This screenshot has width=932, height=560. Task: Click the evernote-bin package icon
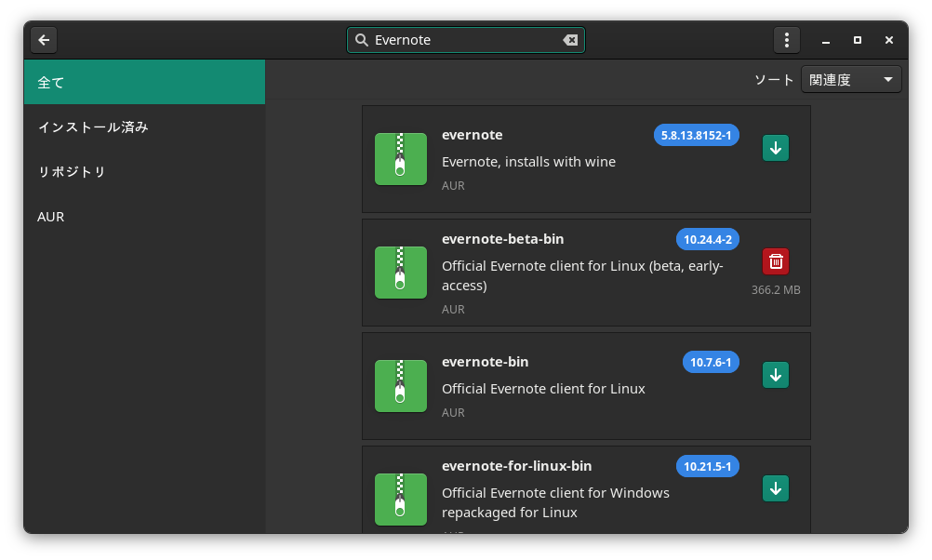[401, 386]
